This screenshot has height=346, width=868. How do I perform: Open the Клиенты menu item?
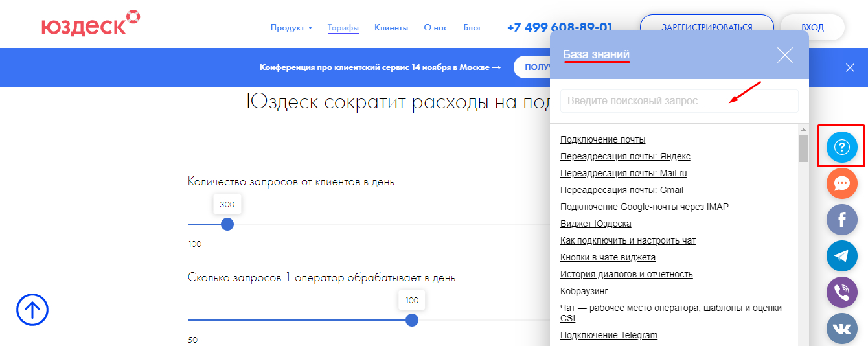391,27
